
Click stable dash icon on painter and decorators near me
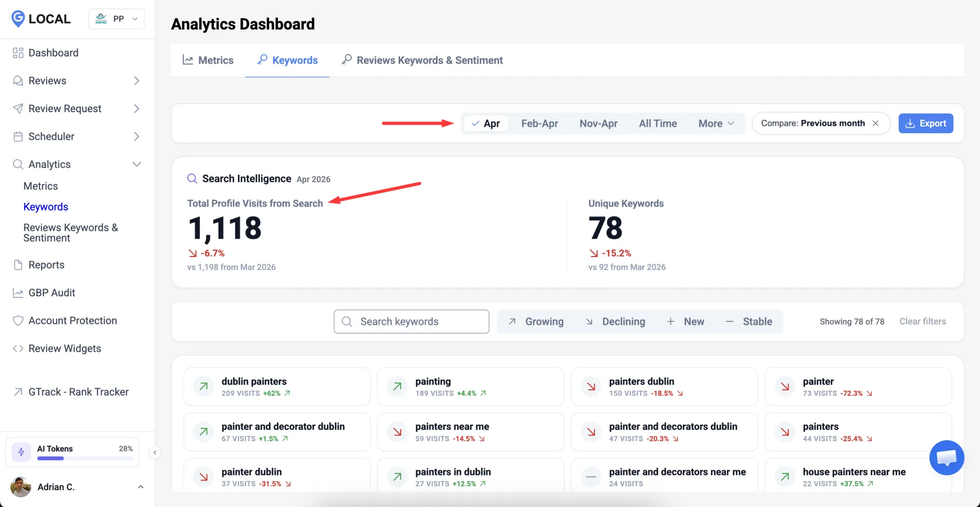[x=591, y=477]
